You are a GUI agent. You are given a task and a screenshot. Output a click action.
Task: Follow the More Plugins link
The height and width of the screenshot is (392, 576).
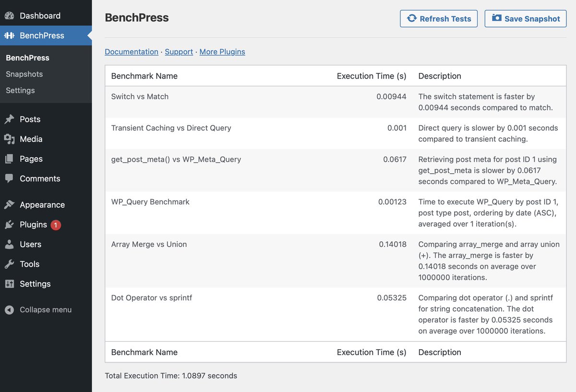(222, 52)
